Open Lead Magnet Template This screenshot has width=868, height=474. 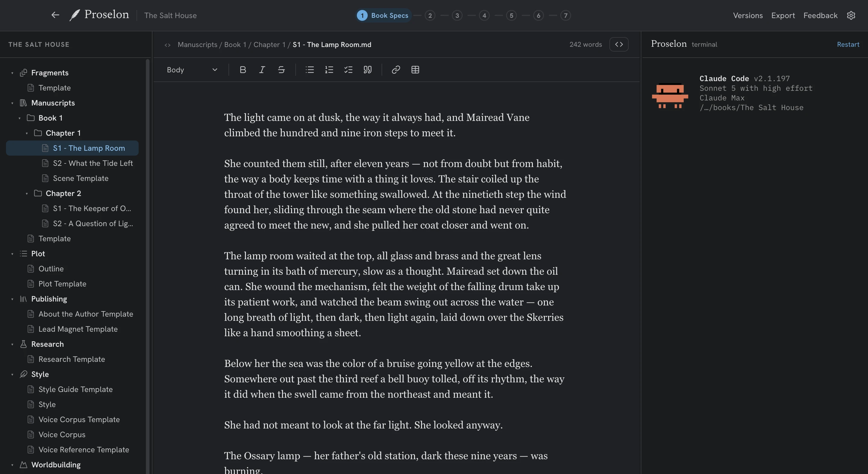coord(72,329)
